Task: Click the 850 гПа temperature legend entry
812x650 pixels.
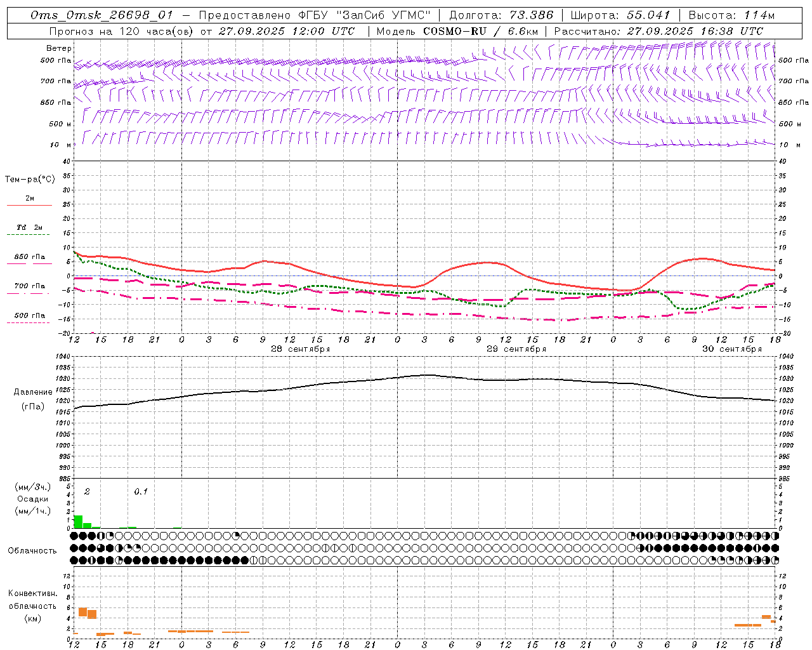Action: 30,257
